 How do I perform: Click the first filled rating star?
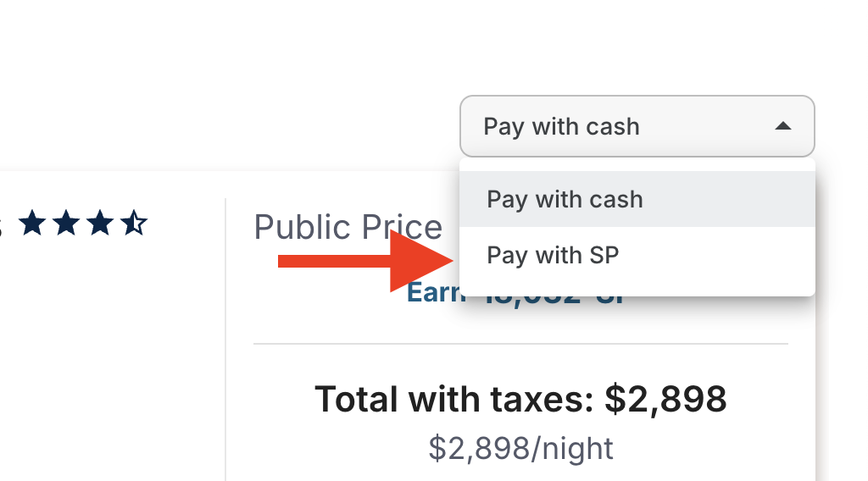coord(33,223)
